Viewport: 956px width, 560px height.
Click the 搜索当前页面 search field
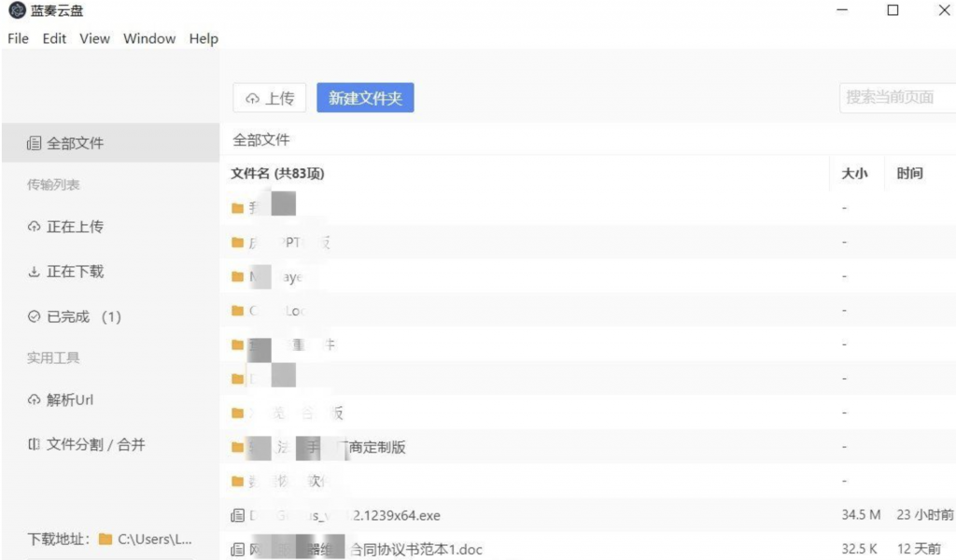coord(896,97)
